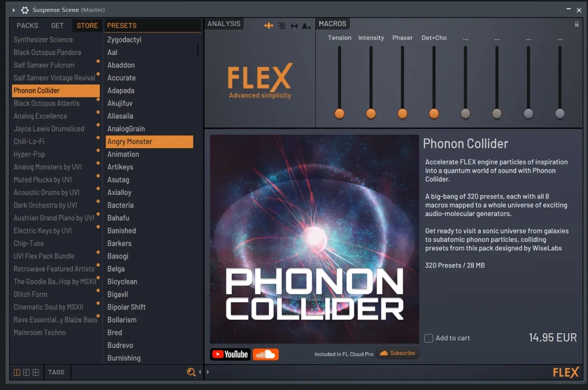Click the PRESETS column header
The height and width of the screenshot is (390, 588).
coord(122,25)
